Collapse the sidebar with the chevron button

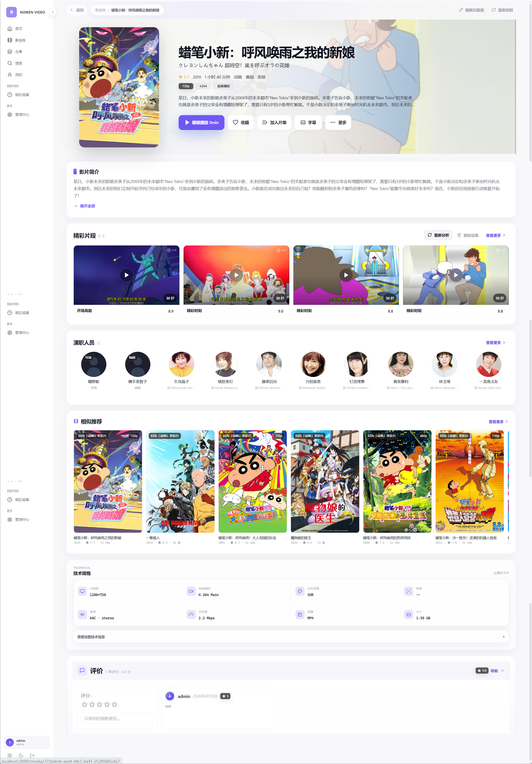click(x=53, y=12)
